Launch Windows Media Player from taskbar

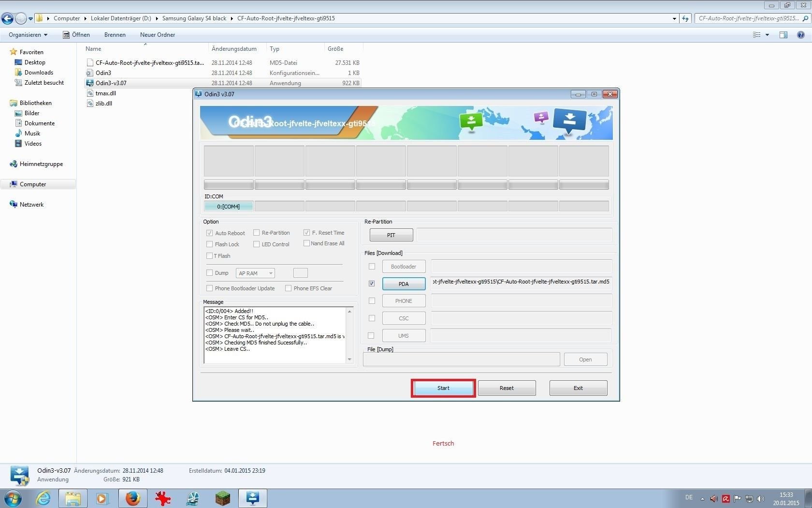coord(102,498)
